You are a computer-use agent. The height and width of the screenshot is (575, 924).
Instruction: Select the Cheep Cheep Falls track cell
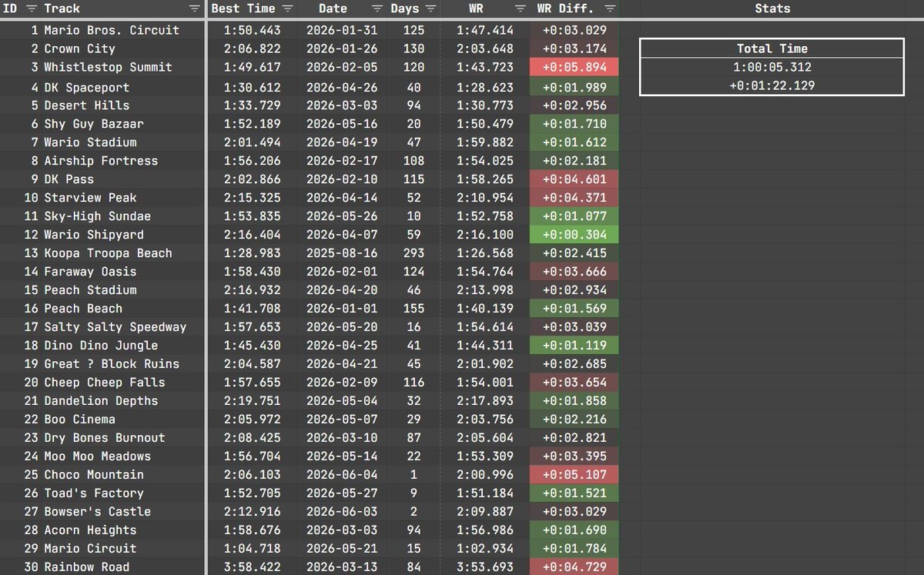123,383
